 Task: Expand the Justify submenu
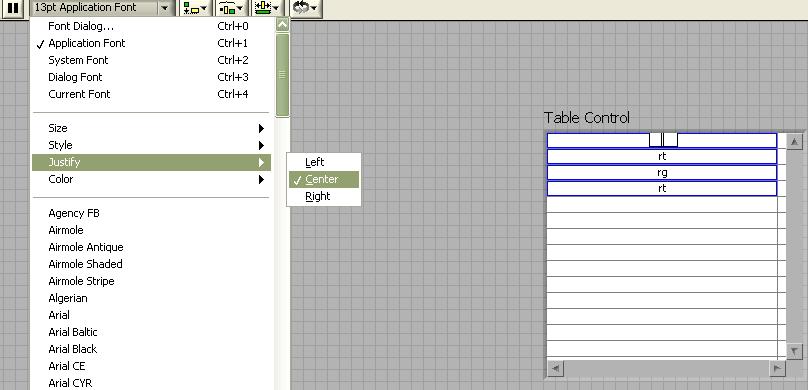[x=151, y=162]
